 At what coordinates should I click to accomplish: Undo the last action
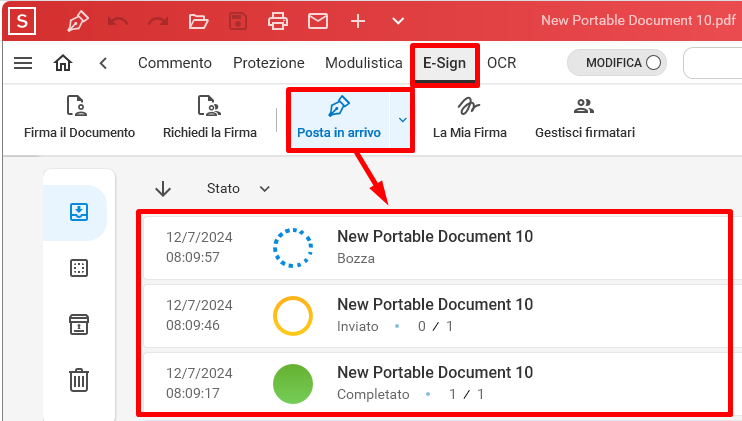[x=118, y=21]
